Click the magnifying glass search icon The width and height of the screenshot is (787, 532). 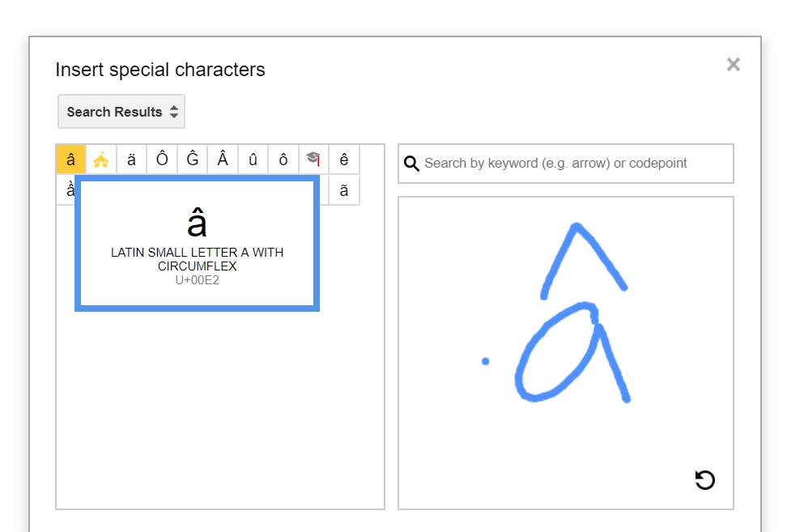411,164
